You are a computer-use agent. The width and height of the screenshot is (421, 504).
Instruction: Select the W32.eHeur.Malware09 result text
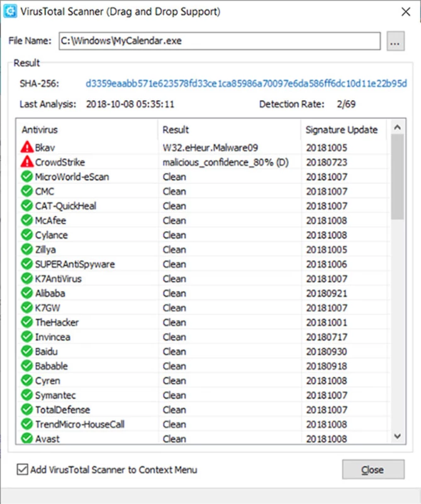tap(210, 147)
